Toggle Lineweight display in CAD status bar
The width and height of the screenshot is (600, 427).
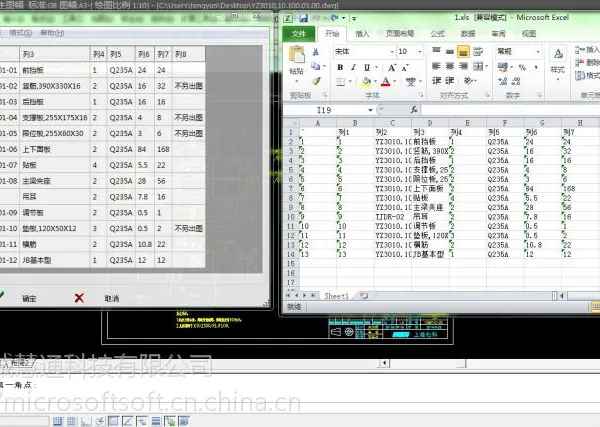(x=156, y=421)
